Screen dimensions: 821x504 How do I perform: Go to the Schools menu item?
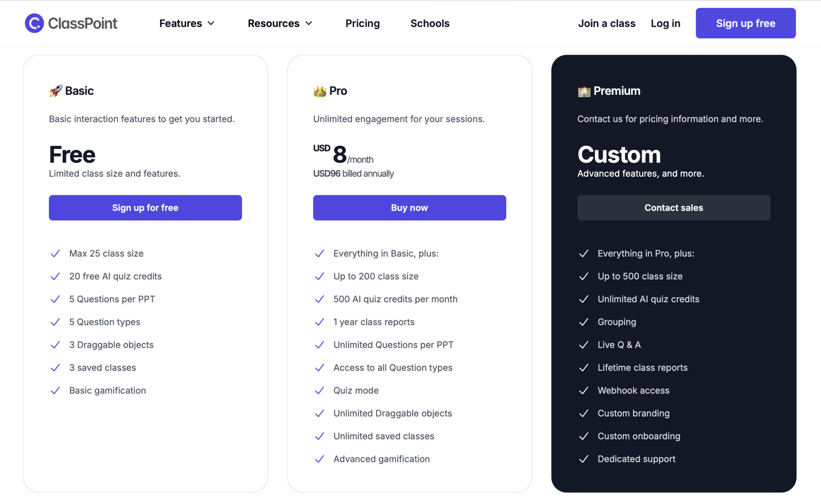pos(429,24)
